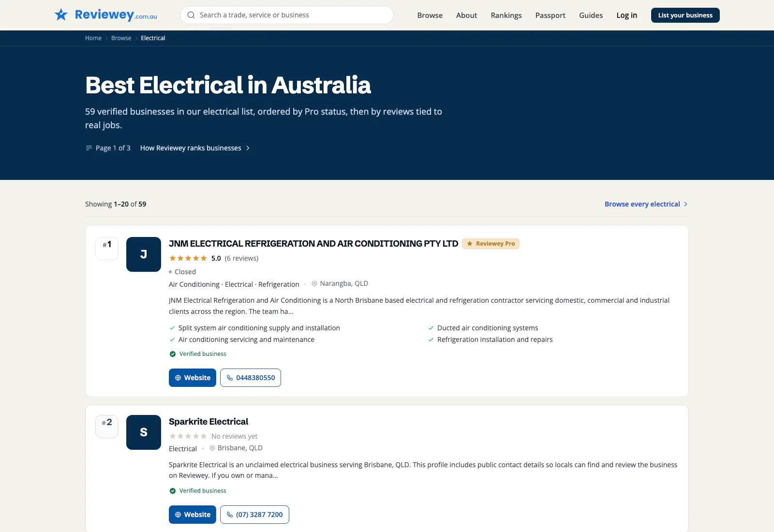Call (07) 3287 7200 phone button
This screenshot has height=532, width=774.
point(254,515)
